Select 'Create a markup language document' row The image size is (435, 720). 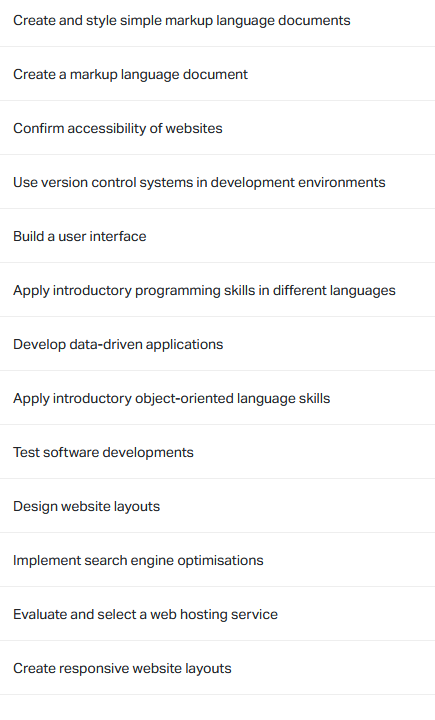coord(217,74)
